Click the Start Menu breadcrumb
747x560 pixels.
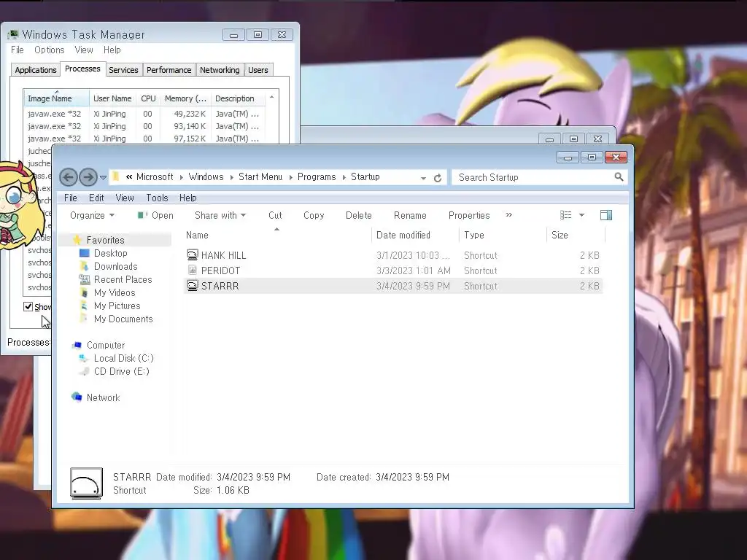pos(260,176)
